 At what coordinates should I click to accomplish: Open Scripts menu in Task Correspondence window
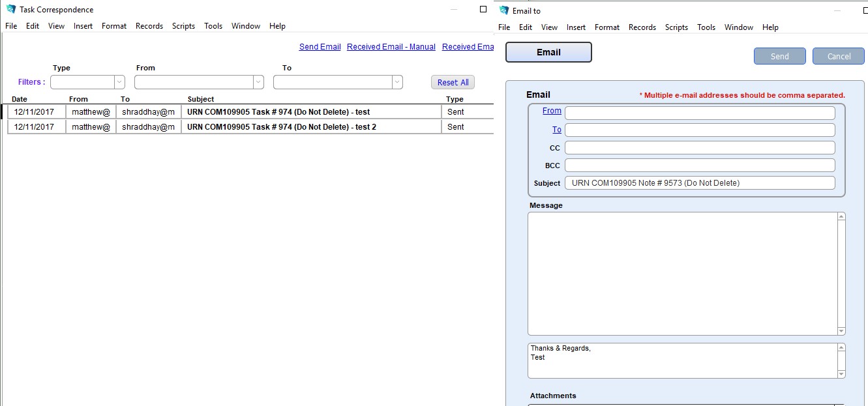point(183,26)
